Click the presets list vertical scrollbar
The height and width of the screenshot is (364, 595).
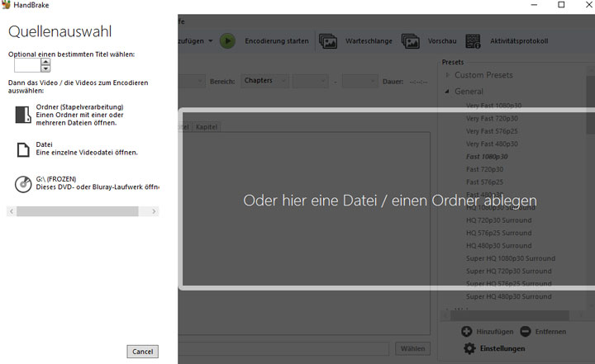pos(590,105)
